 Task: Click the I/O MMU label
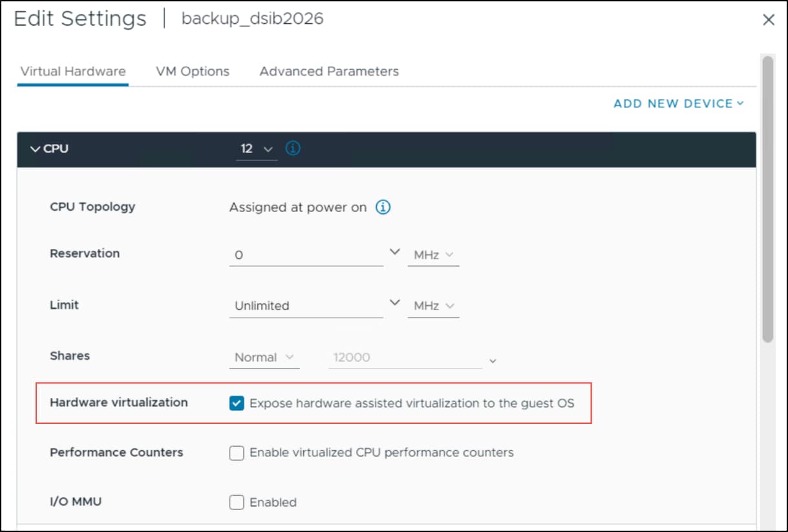[76, 502]
